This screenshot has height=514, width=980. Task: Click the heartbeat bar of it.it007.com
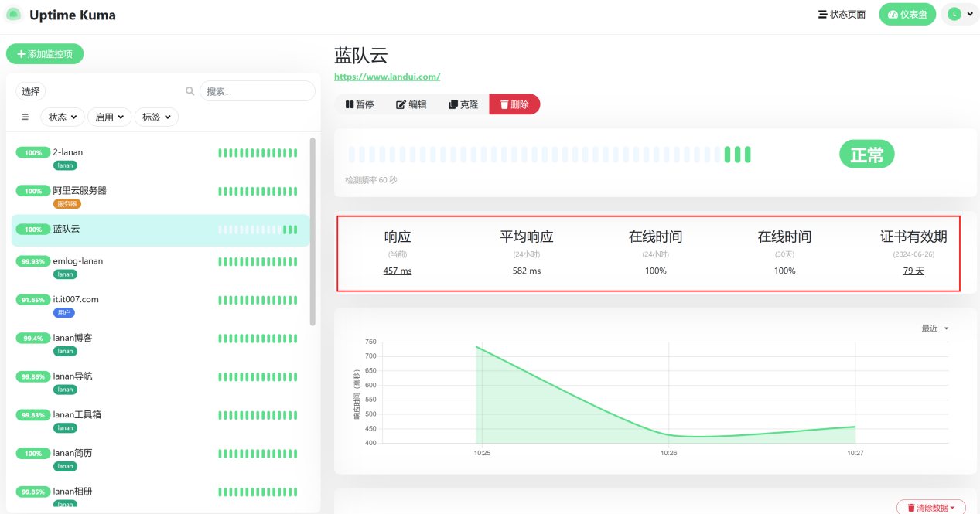pyautogui.click(x=258, y=300)
